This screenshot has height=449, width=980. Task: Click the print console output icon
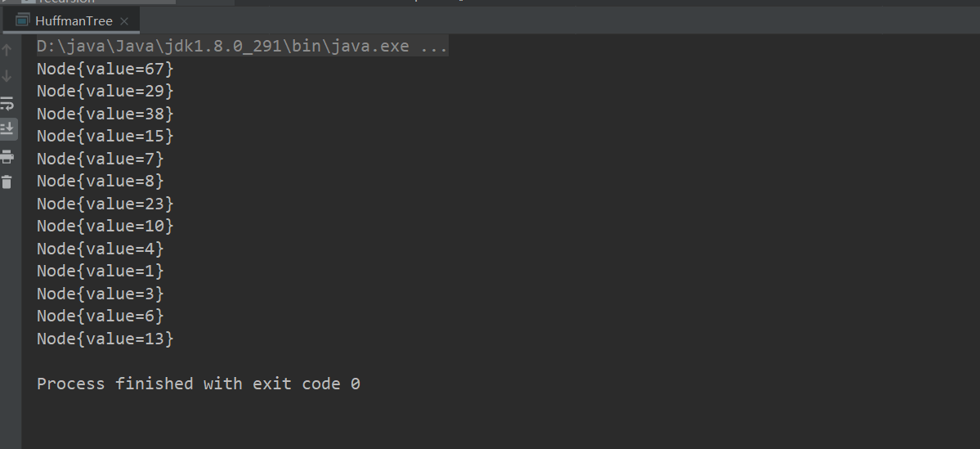pos(7,156)
